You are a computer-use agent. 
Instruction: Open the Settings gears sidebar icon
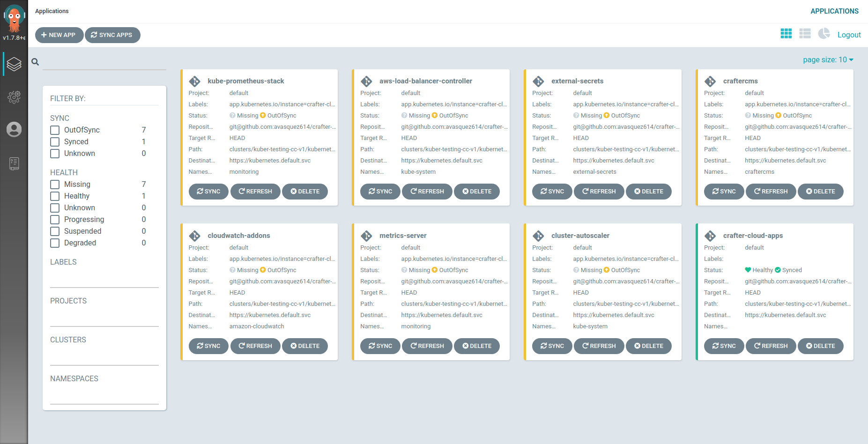click(14, 97)
